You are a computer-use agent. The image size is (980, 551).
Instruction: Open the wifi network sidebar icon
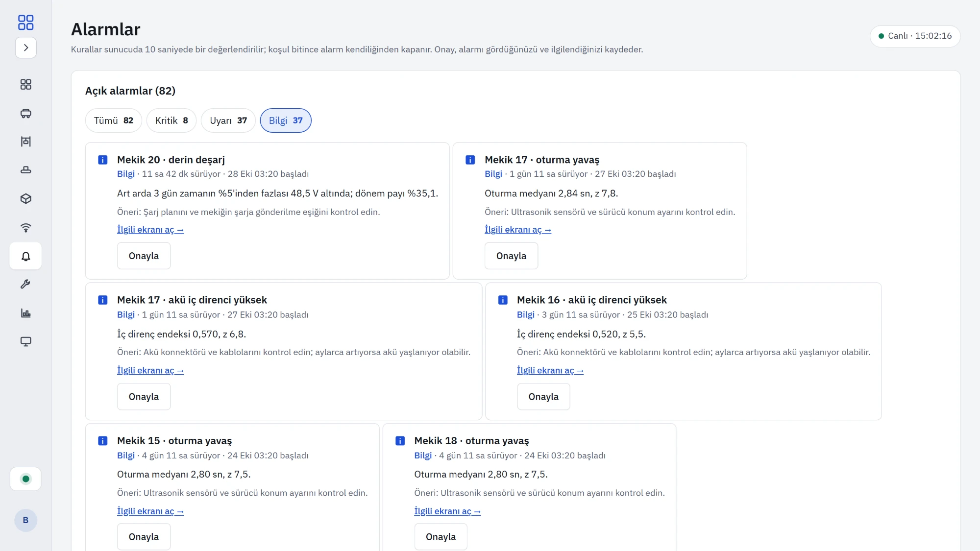point(26,227)
